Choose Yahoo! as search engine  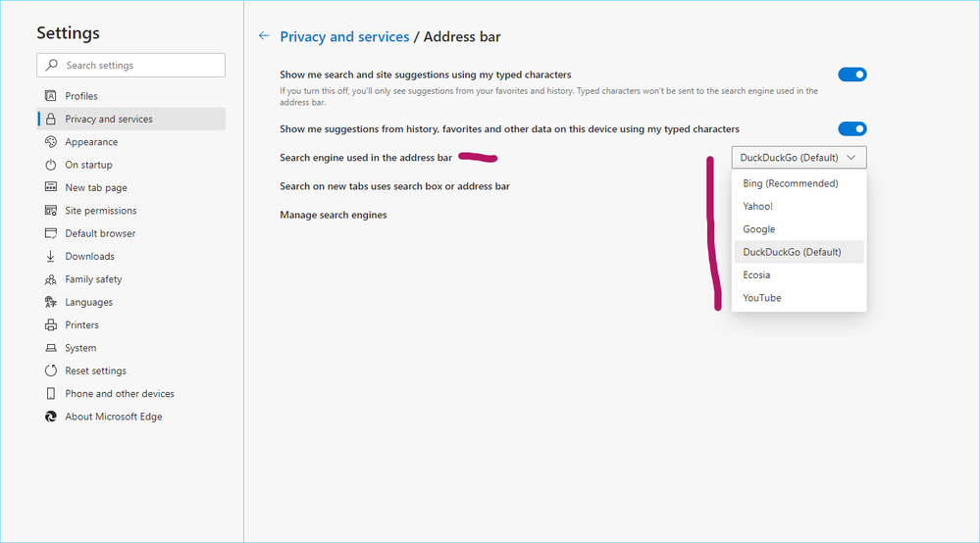[x=799, y=206]
